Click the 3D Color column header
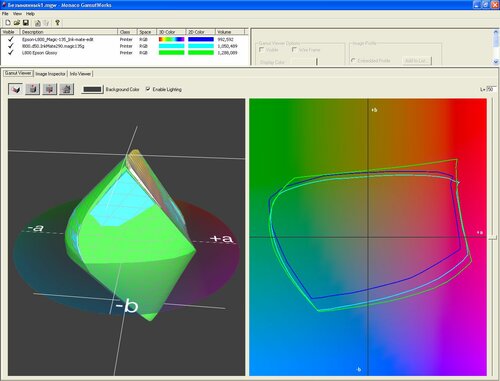Image resolution: width=500 pixels, height=381 pixels. point(171,32)
